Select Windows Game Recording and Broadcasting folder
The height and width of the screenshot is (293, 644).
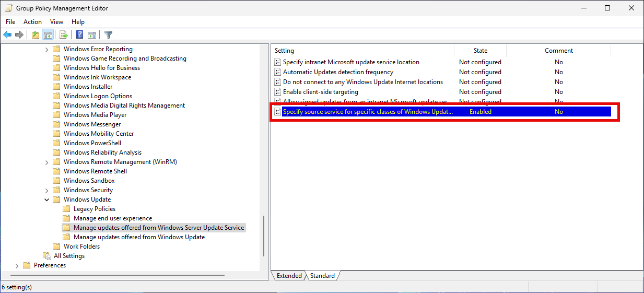(x=125, y=58)
